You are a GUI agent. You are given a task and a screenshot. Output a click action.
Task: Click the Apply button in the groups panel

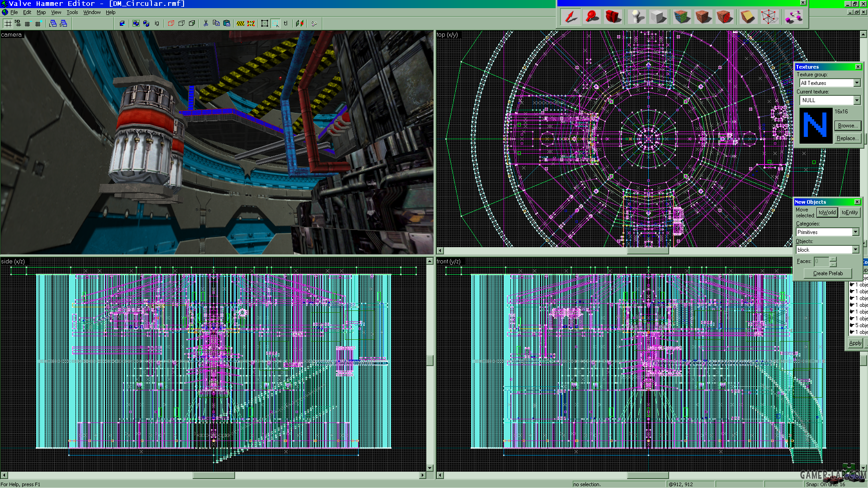pyautogui.click(x=855, y=343)
